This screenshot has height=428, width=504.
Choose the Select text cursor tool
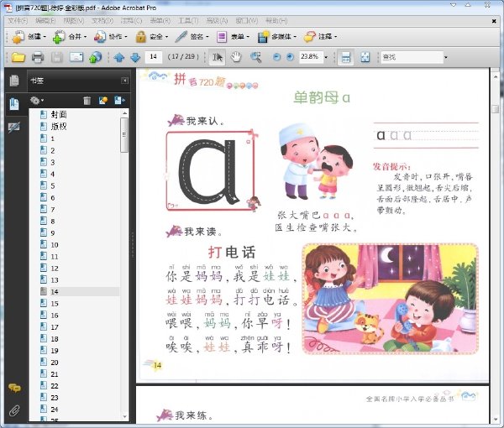point(218,57)
